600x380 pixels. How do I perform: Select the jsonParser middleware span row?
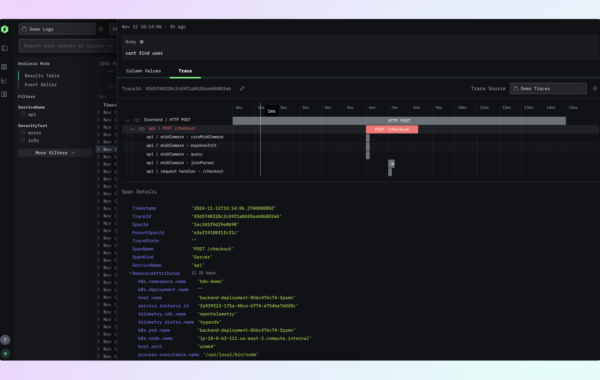(x=180, y=163)
